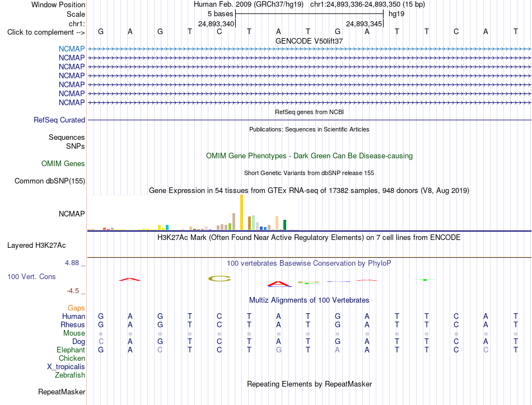Screen dimensions: 532x405
Task: Click the dark green bar in the GTEx chart
Action: (x=284, y=225)
